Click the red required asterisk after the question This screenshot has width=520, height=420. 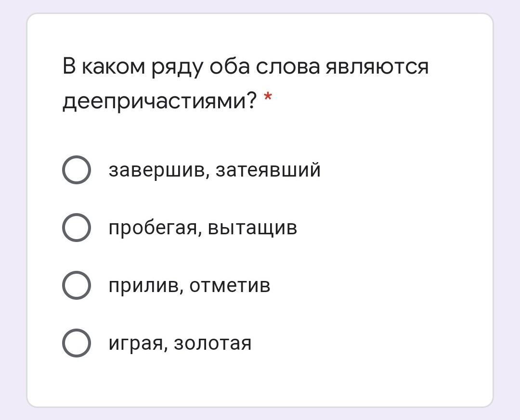pos(268,97)
